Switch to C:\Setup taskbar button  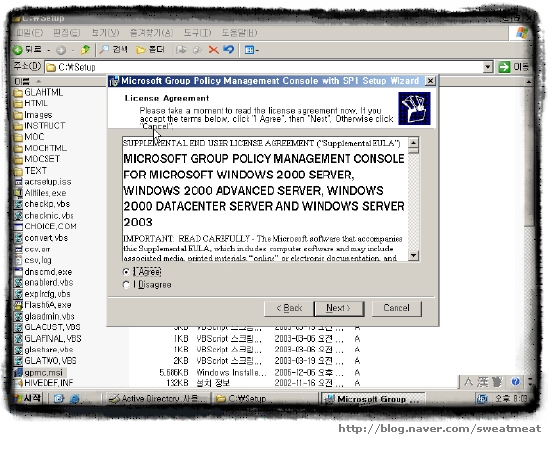[x=265, y=399]
